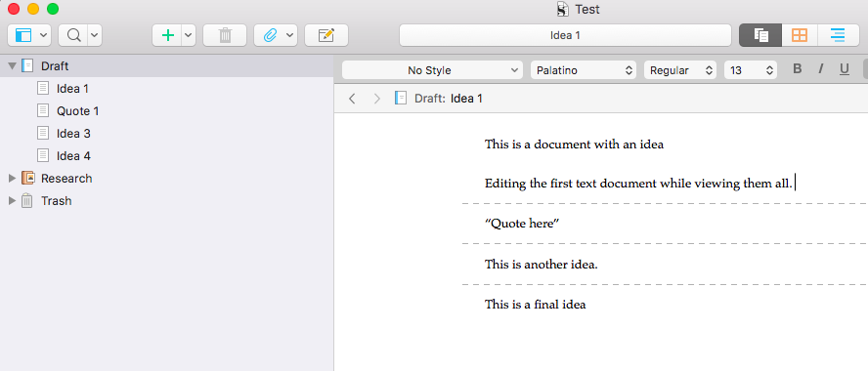
Task: Click the Idea 3 document icon
Action: (43, 133)
